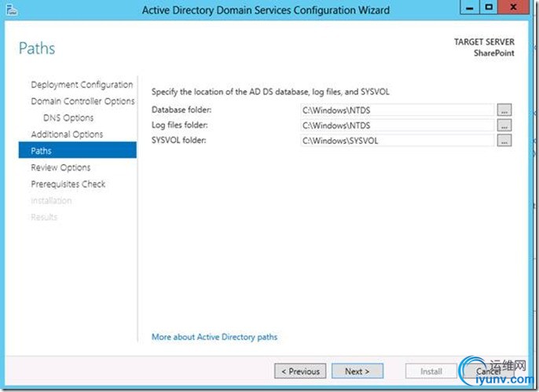
Task: Open the Deployment Configuration step
Action: [82, 85]
